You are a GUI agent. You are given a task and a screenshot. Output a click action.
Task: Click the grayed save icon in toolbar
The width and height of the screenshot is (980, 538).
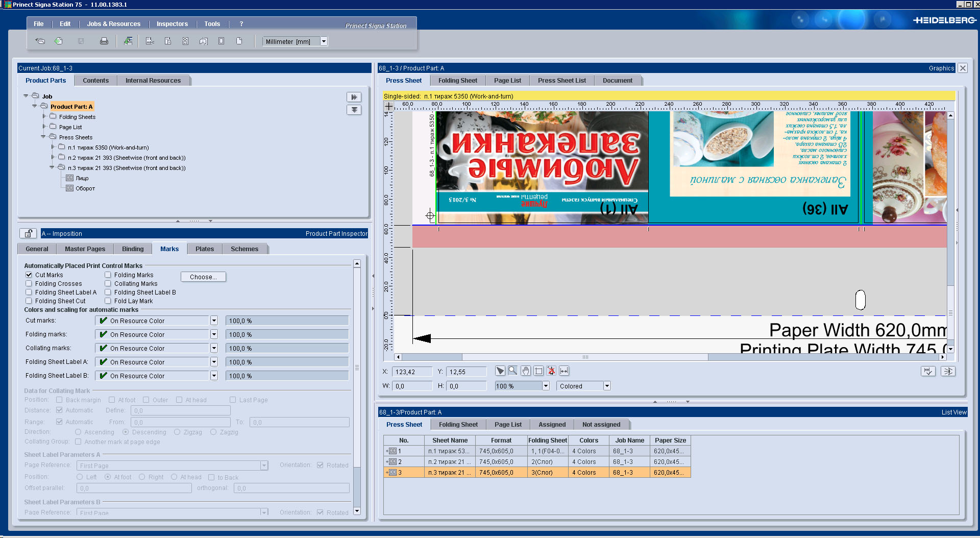81,41
